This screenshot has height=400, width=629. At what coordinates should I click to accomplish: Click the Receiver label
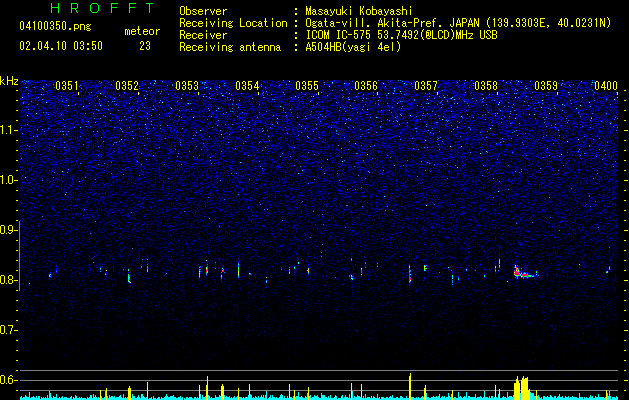click(x=203, y=35)
